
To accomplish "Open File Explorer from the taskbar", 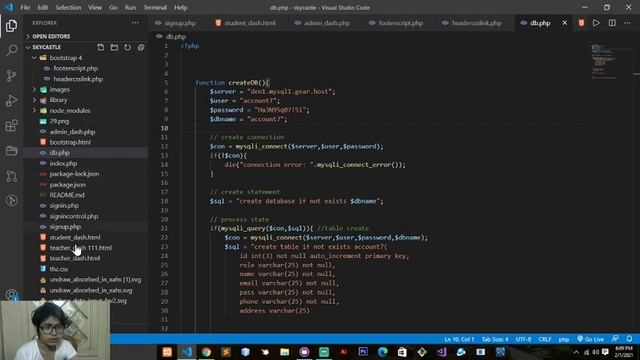I will coord(284,352).
